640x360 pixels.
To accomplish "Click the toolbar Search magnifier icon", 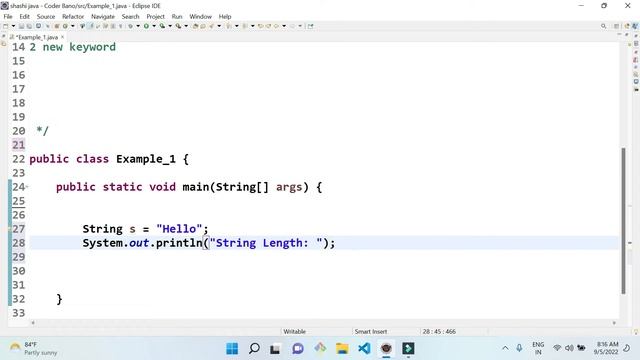I will (x=603, y=26).
